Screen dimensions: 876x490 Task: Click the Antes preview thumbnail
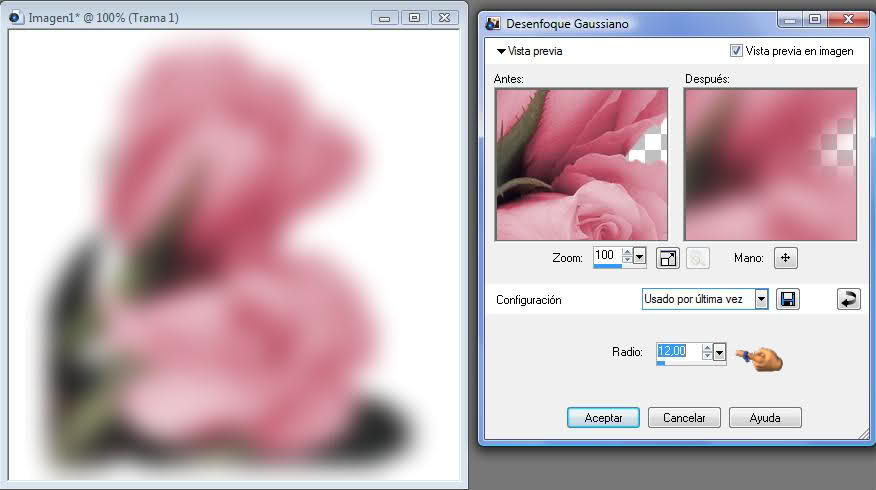pyautogui.click(x=581, y=164)
